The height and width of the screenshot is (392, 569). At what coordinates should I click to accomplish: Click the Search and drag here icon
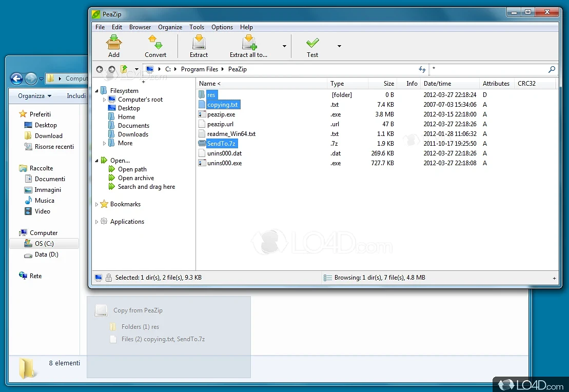(112, 187)
